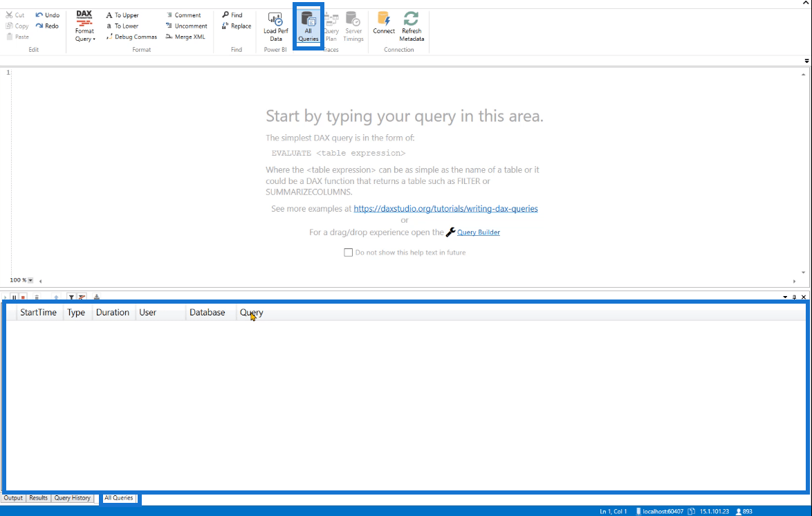Image resolution: width=812 pixels, height=516 pixels.
Task: Redo the last undone edit
Action: coord(47,26)
